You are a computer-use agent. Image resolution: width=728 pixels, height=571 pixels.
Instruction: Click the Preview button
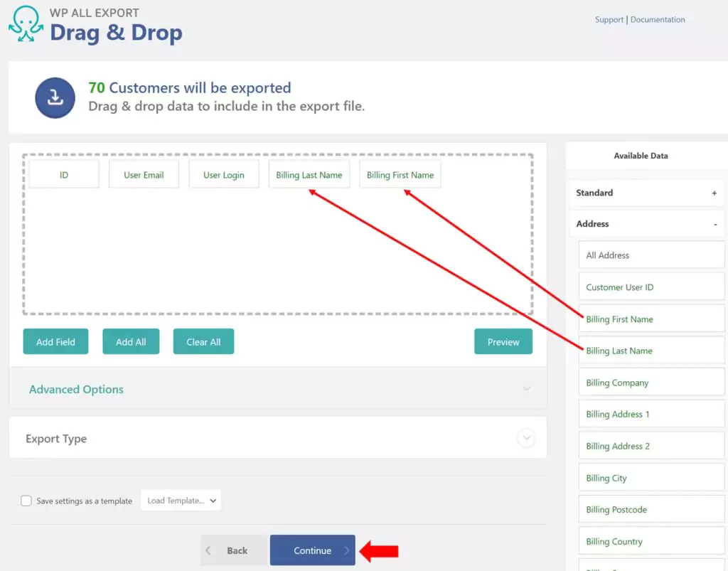(503, 341)
